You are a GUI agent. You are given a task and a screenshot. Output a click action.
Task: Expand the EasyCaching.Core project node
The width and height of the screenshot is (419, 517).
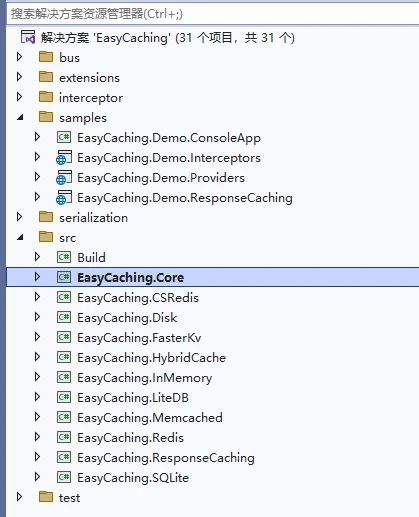(x=37, y=277)
